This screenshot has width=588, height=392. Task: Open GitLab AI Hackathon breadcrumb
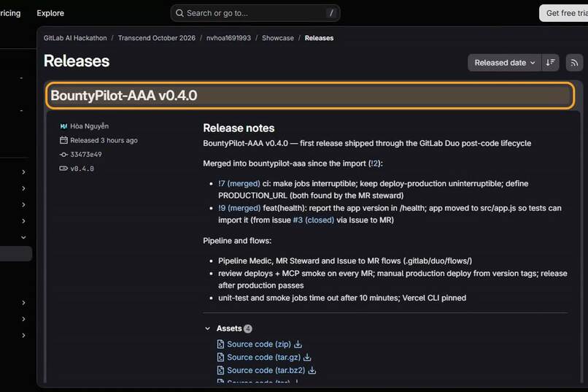tap(75, 38)
